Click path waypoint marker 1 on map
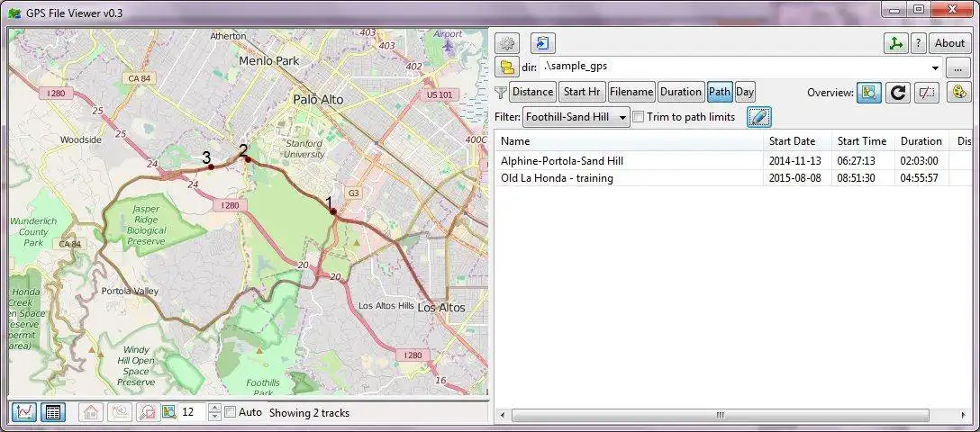The width and height of the screenshot is (980, 432). point(334,212)
